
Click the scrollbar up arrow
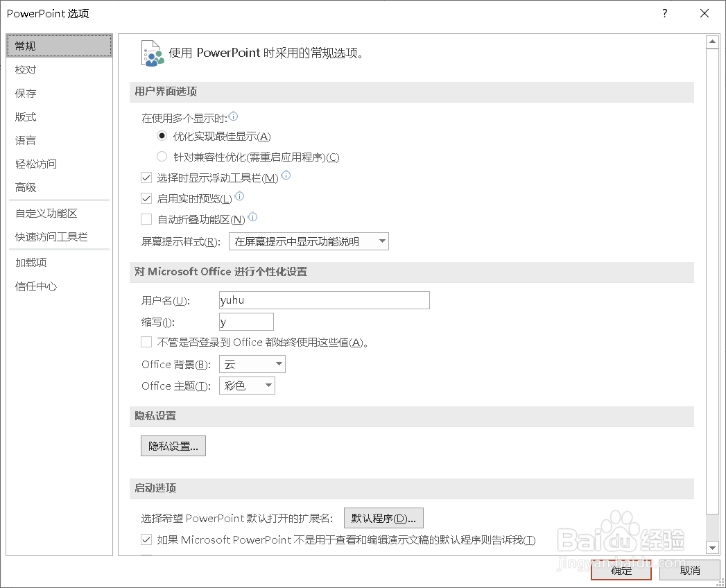pos(712,42)
